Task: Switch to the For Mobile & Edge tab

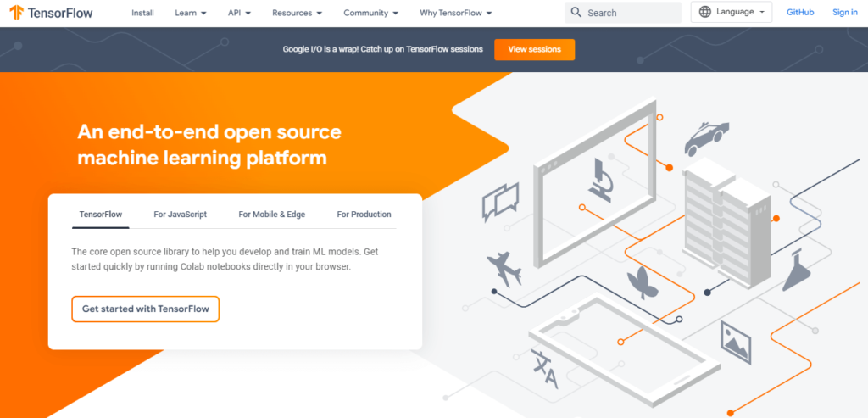Action: coord(272,215)
